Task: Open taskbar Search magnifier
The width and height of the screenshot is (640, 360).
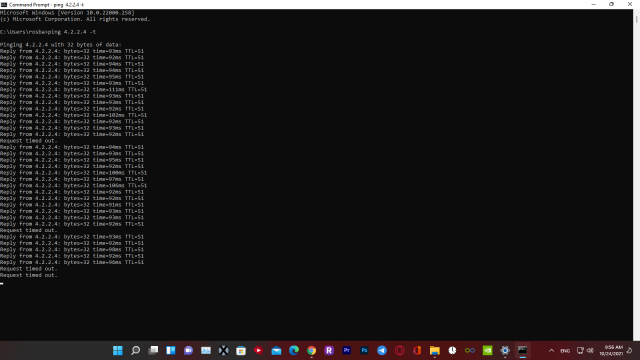Action: [x=136, y=350]
